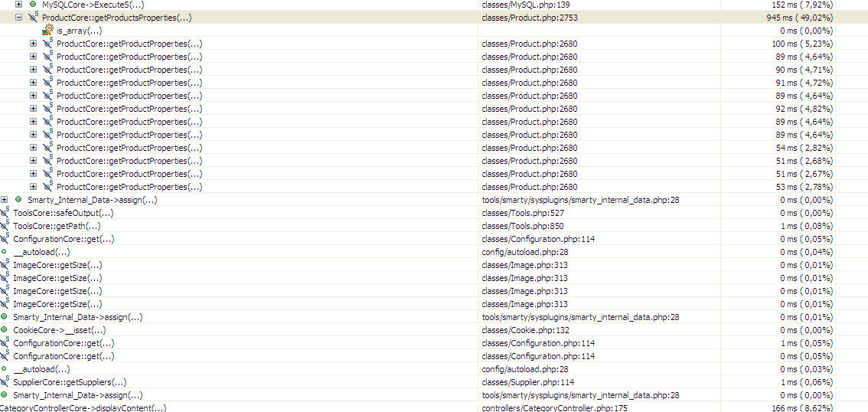Image resolution: width=868 pixels, height=412 pixels.
Task: Expand the MySQLCore->ExecuteS node
Action: click(19, 5)
